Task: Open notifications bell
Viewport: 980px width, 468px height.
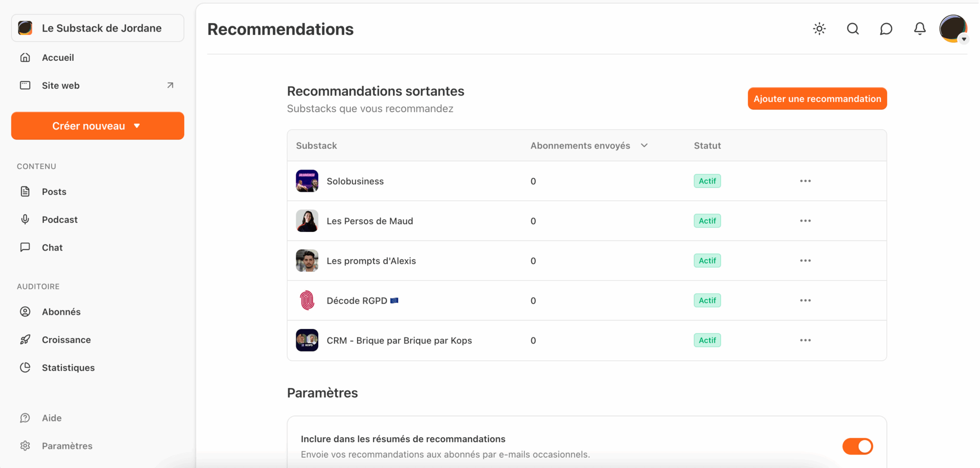Action: (919, 29)
